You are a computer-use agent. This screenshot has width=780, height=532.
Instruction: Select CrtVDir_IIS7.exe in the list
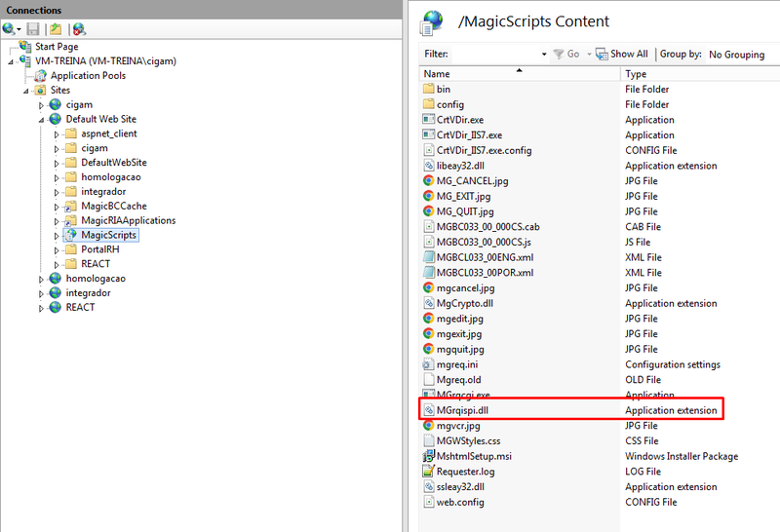(469, 134)
